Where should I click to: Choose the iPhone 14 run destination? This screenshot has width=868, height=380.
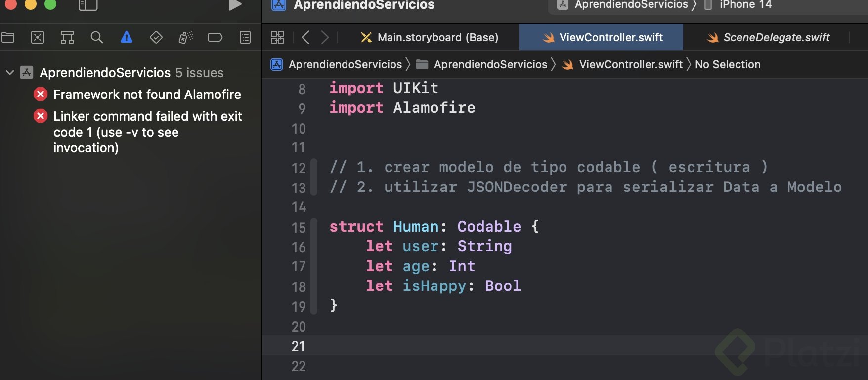coord(738,5)
